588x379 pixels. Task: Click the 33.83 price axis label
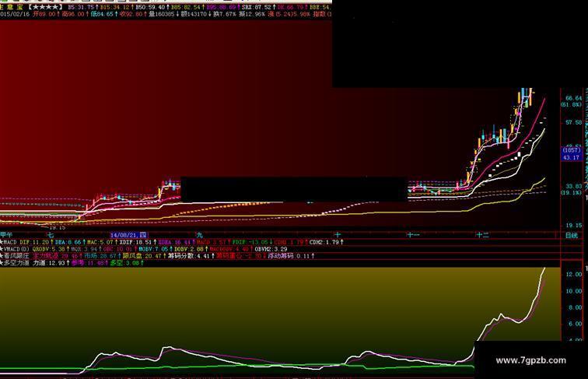tap(573, 186)
